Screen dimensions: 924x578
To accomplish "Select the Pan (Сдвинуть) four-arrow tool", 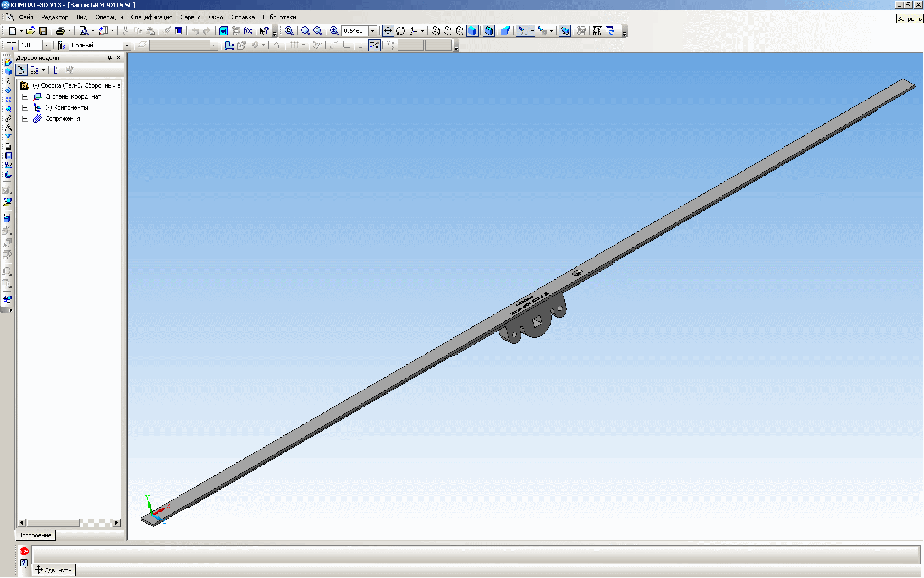I will tap(388, 31).
